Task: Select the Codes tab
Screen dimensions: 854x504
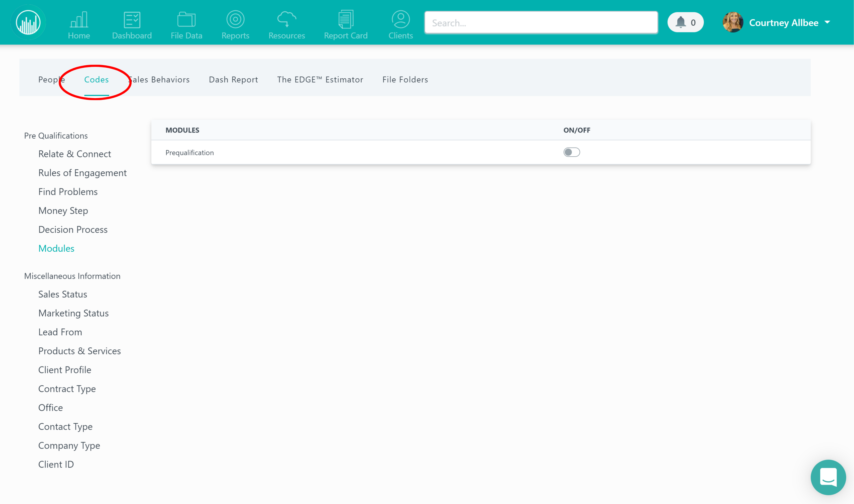Action: click(x=97, y=79)
